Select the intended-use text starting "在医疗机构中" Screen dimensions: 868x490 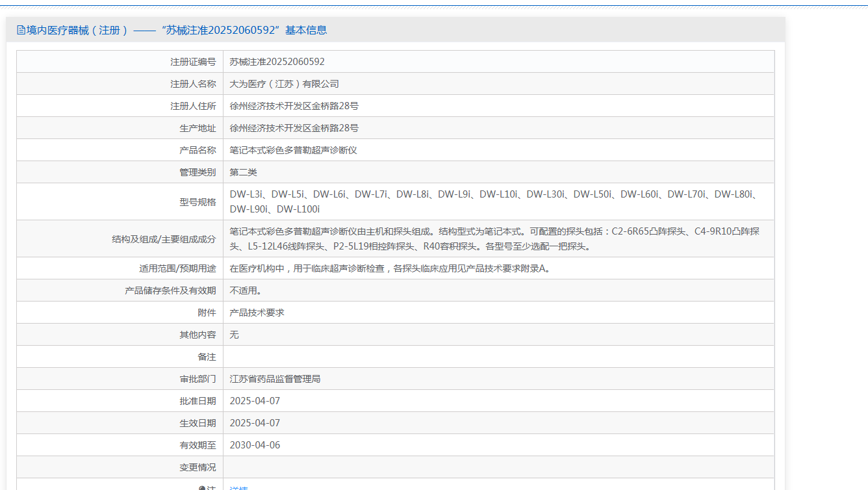pos(392,268)
